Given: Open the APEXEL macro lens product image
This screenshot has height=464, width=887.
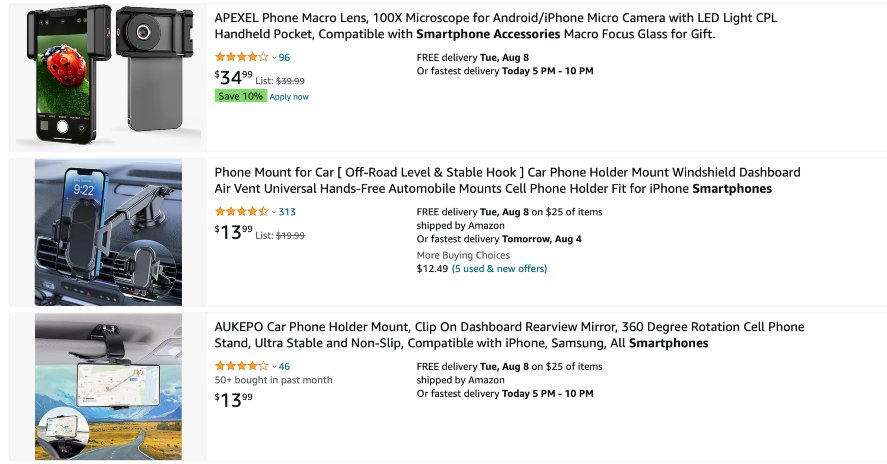Looking at the screenshot, I should coord(108,76).
